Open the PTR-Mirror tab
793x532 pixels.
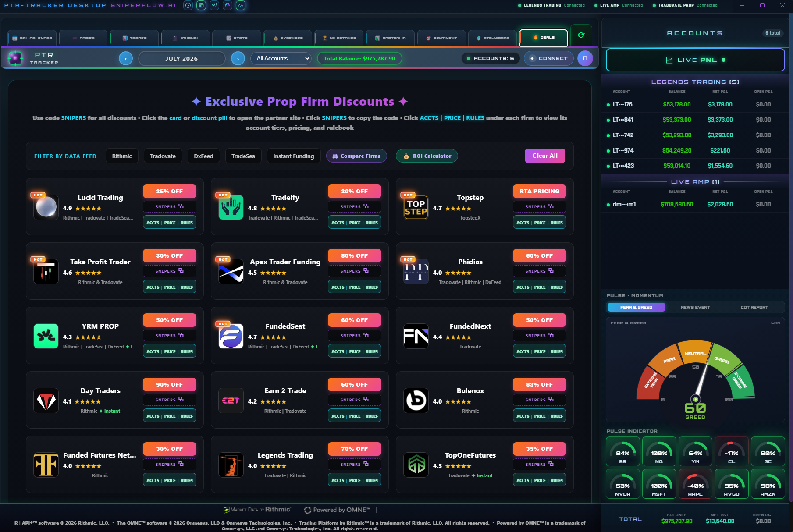click(x=493, y=38)
